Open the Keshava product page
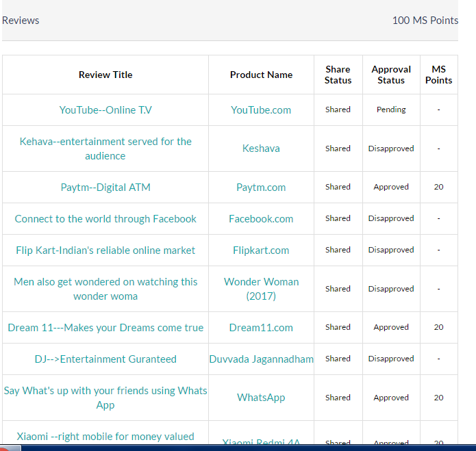Image resolution: width=476 pixels, height=451 pixels. [261, 149]
